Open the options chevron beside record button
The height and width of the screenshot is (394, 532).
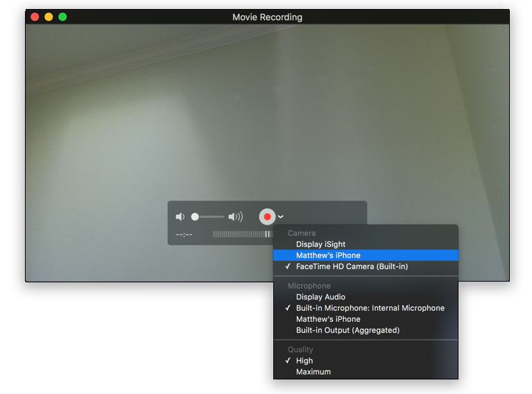281,216
